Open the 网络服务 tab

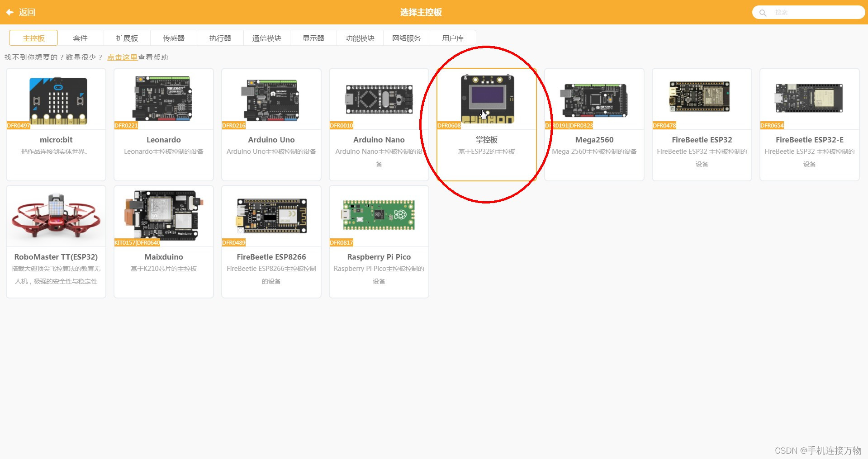click(x=406, y=38)
